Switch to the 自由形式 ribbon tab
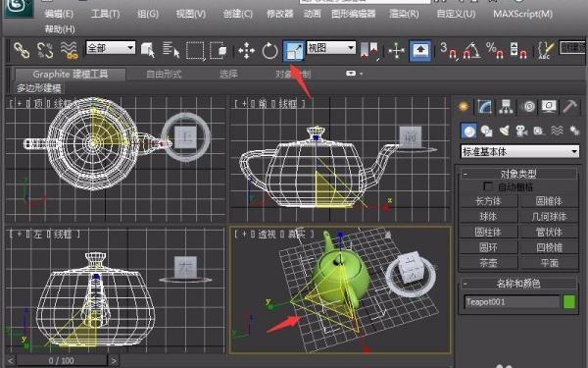The width and height of the screenshot is (588, 368). (x=164, y=74)
